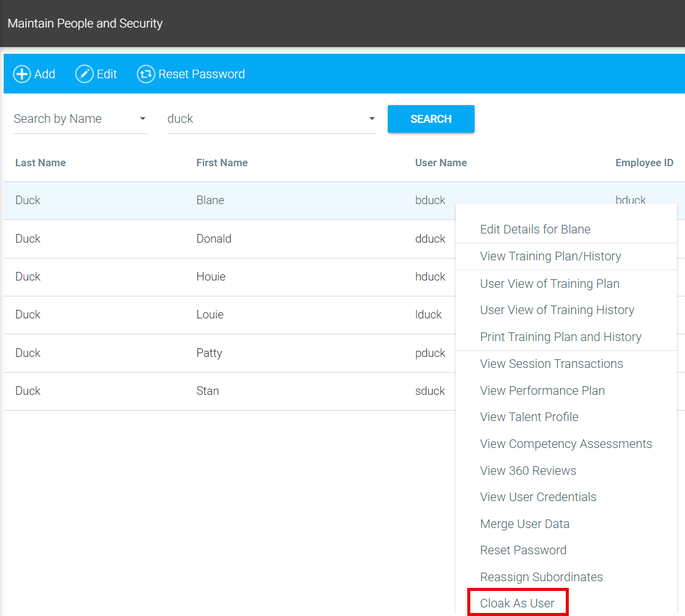Image resolution: width=685 pixels, height=616 pixels.
Task: Open View Training Plan/History
Action: pyautogui.click(x=550, y=257)
